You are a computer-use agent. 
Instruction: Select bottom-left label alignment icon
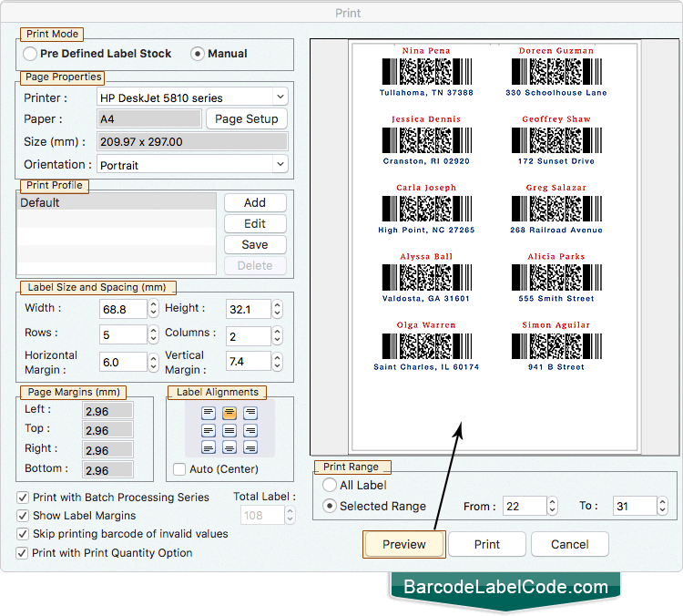point(209,447)
